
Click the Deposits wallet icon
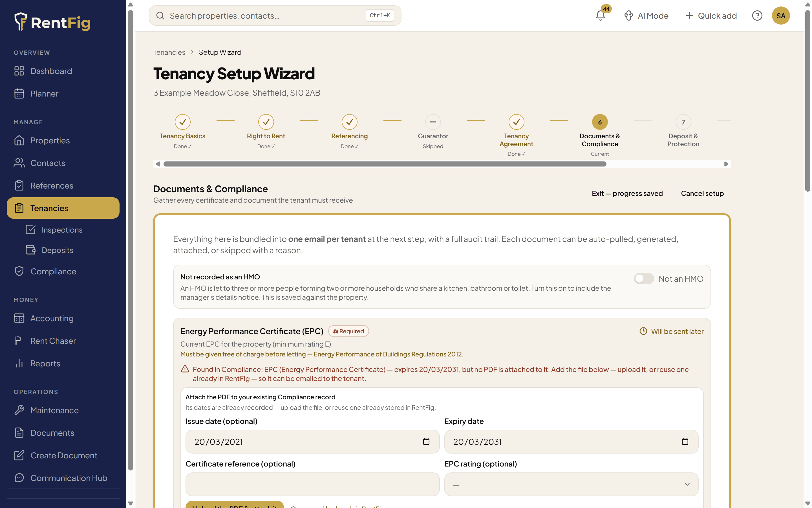coord(30,250)
